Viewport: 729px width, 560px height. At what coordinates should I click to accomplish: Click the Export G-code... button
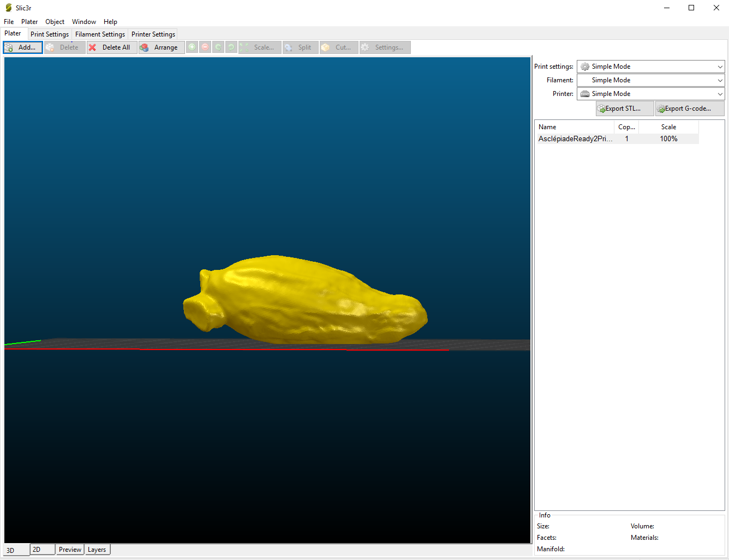pos(690,109)
